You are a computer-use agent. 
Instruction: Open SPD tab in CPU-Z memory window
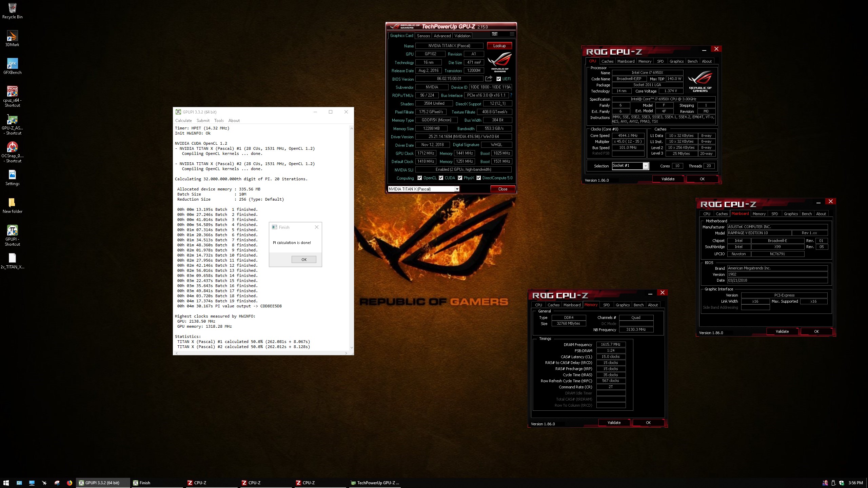606,305
